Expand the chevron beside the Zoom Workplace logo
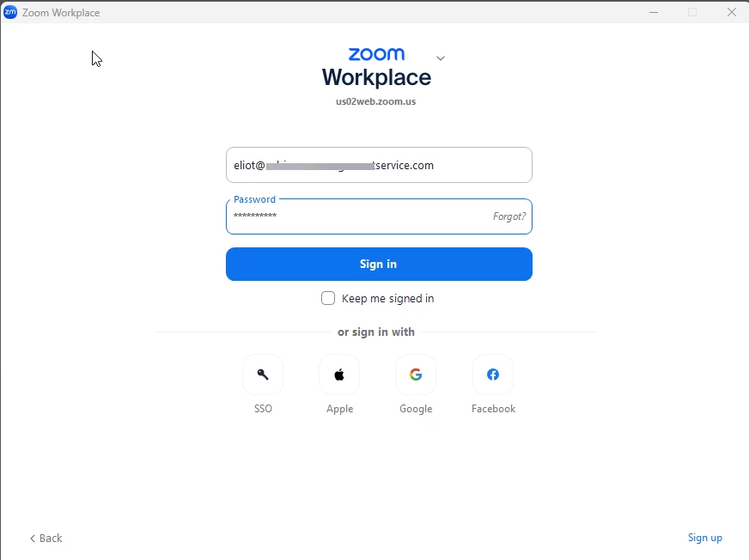 441,58
